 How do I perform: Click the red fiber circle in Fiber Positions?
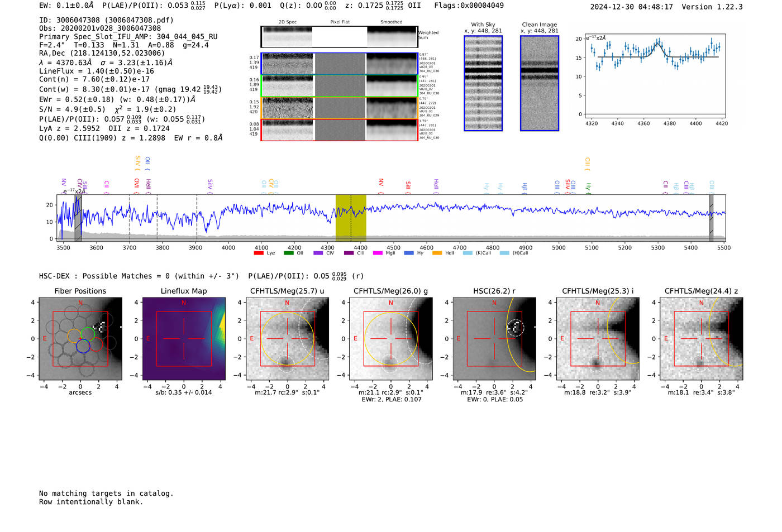pyautogui.click(x=96, y=344)
